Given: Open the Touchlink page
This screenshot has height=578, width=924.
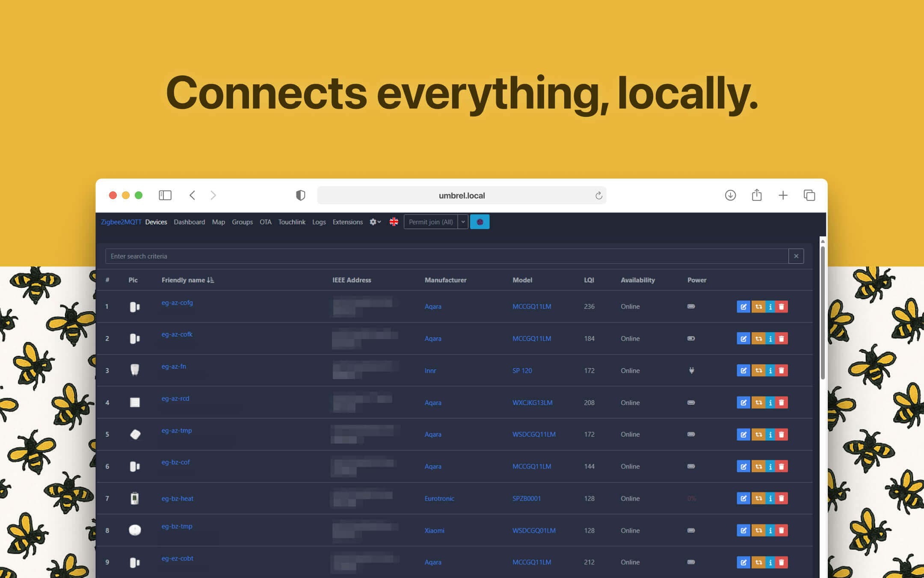Looking at the screenshot, I should [x=291, y=222].
